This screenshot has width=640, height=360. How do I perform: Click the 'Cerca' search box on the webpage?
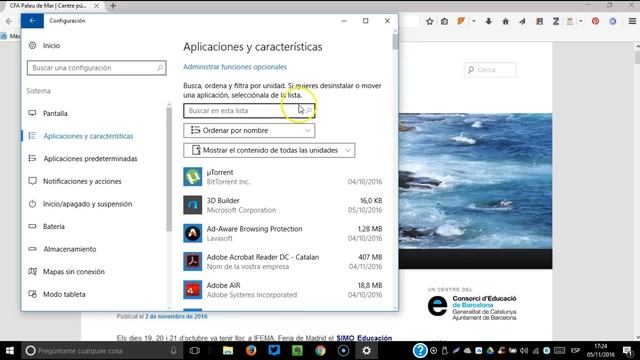(x=490, y=70)
